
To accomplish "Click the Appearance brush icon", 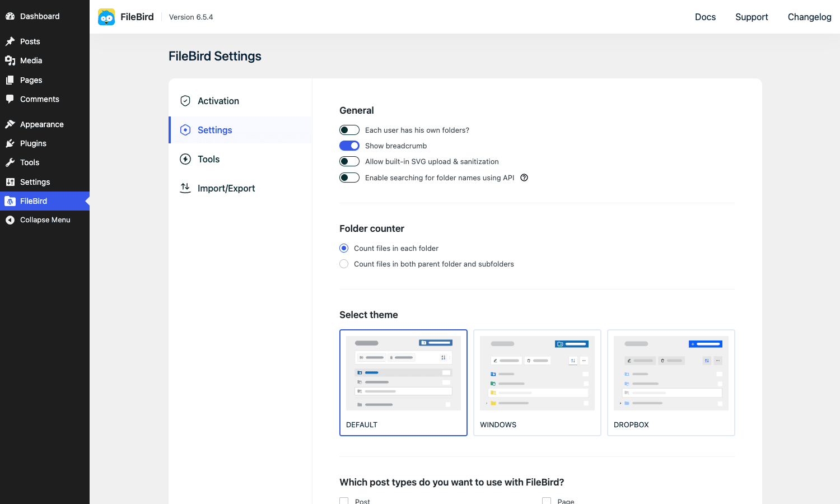I will pyautogui.click(x=10, y=124).
